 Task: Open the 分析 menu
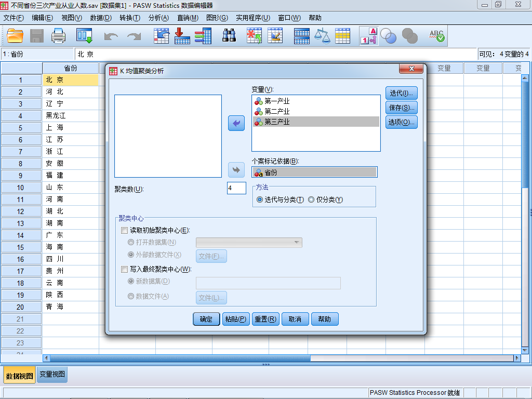pos(158,18)
